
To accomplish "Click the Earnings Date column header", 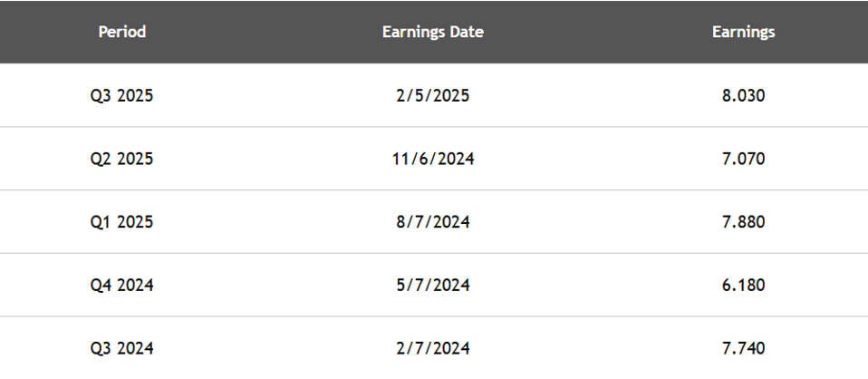I will 433,32.
